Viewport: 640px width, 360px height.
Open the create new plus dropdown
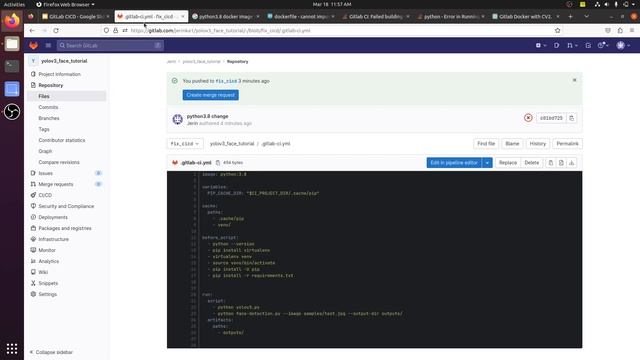click(x=540, y=45)
